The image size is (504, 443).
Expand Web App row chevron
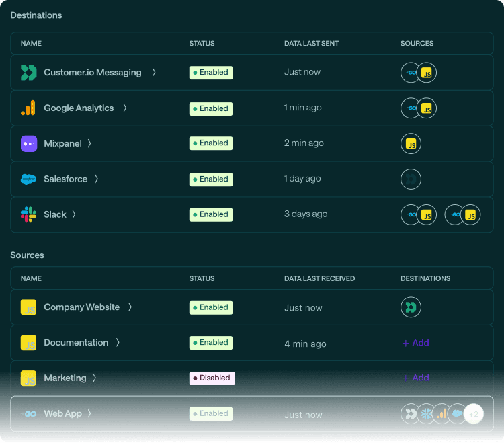click(89, 413)
